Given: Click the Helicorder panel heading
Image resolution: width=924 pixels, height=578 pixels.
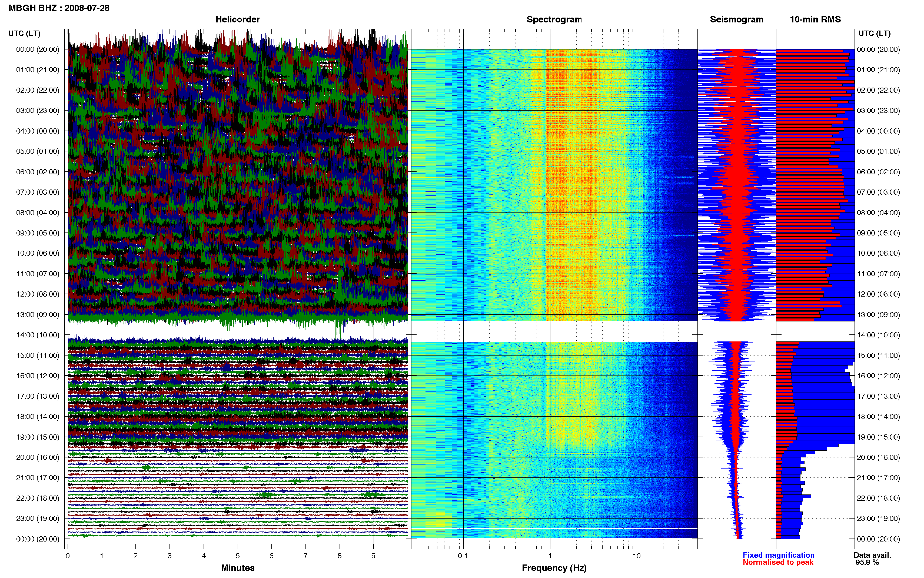Looking at the screenshot, I should 237,19.
